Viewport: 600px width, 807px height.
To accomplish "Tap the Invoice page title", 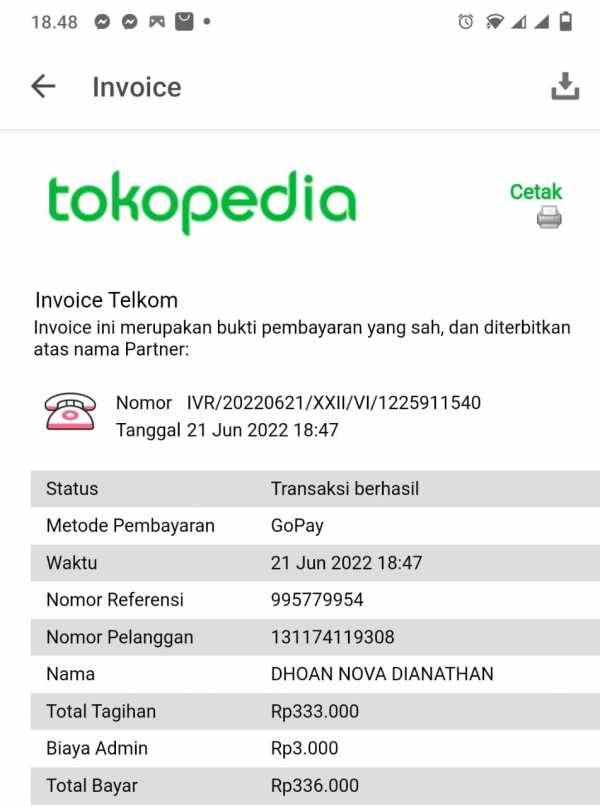I will pos(137,87).
